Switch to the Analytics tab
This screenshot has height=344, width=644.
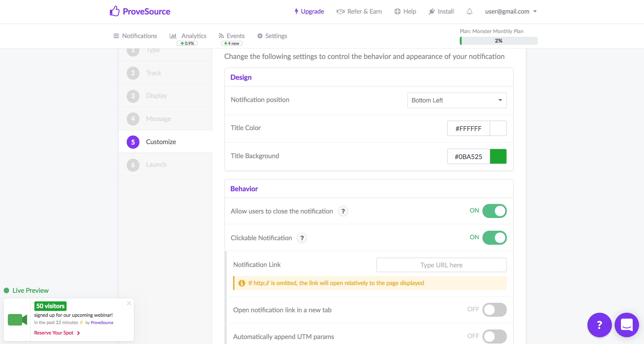[188, 36]
